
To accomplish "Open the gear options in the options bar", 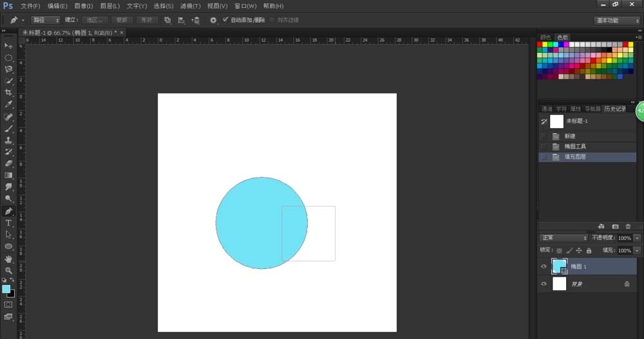I will pos(213,20).
